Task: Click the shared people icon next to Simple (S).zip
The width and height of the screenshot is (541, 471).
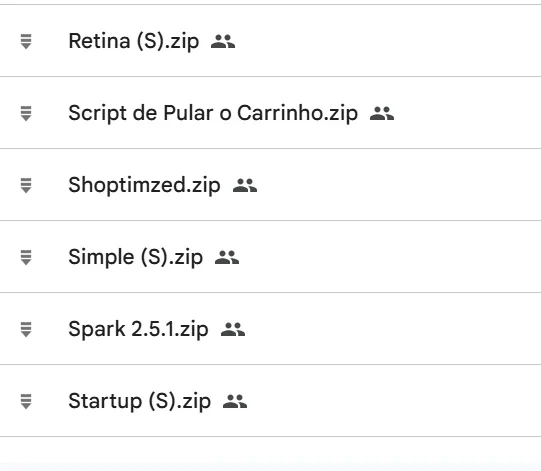Action: 227,257
